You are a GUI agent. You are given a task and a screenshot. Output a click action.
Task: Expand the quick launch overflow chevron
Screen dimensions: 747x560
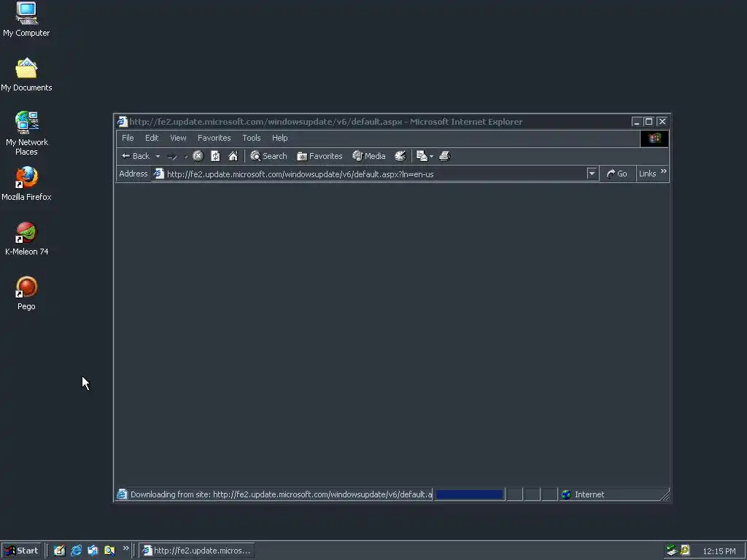[x=125, y=548]
